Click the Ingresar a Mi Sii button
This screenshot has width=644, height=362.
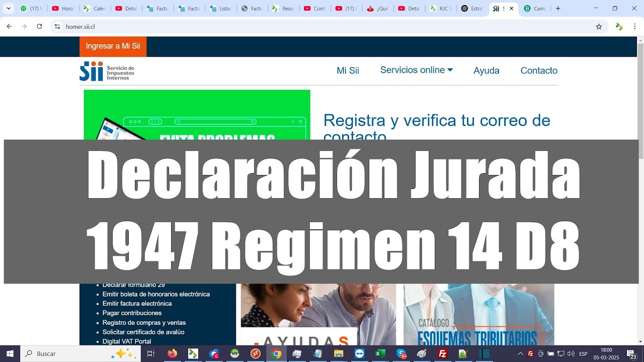tap(113, 46)
